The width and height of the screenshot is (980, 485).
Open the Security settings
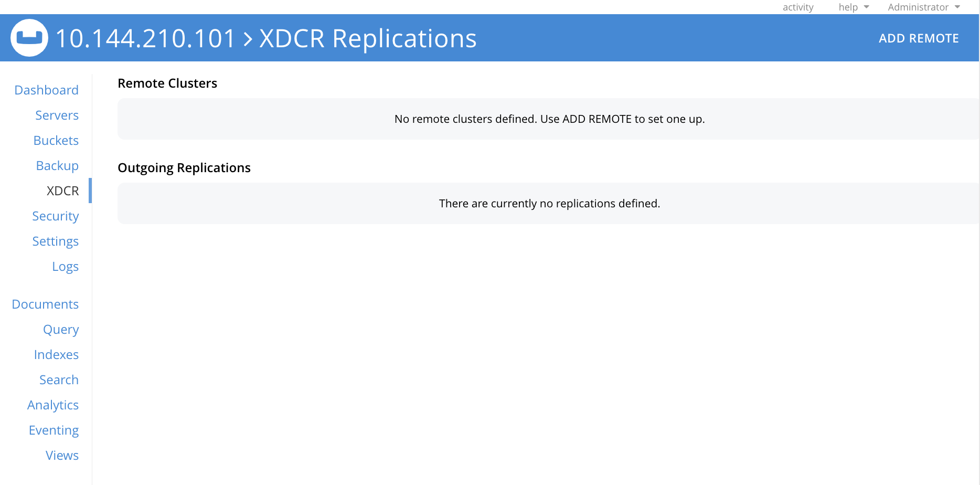tap(55, 216)
